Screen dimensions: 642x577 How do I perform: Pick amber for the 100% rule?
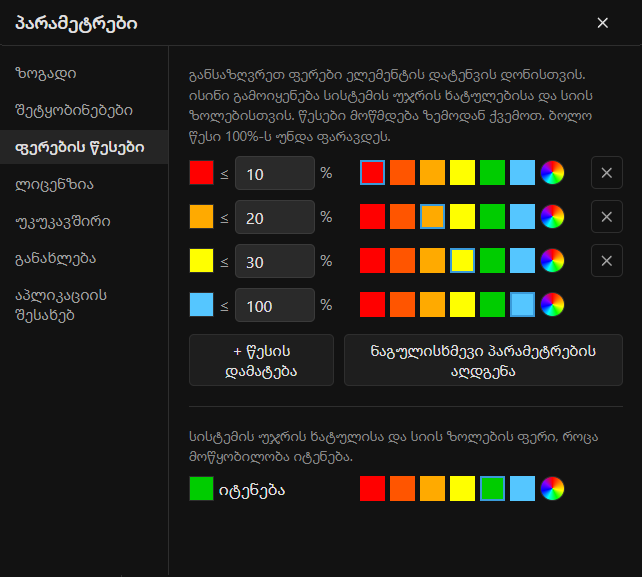(432, 305)
